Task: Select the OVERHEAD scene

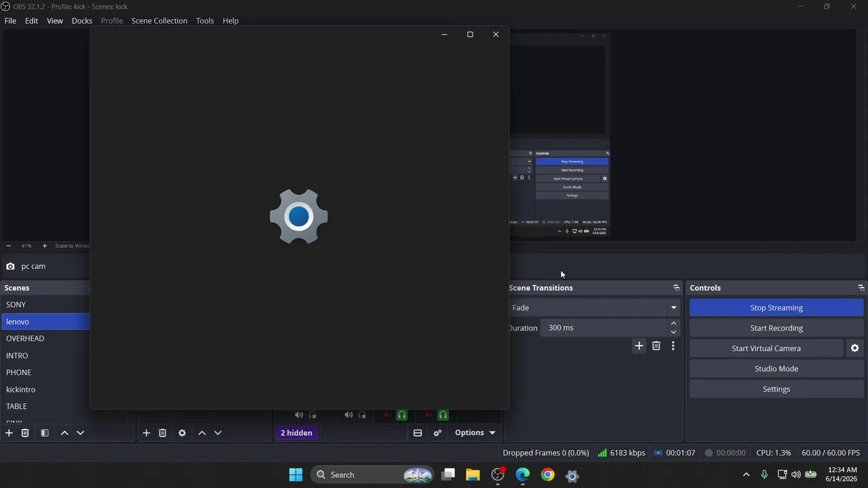Action: pos(45,339)
